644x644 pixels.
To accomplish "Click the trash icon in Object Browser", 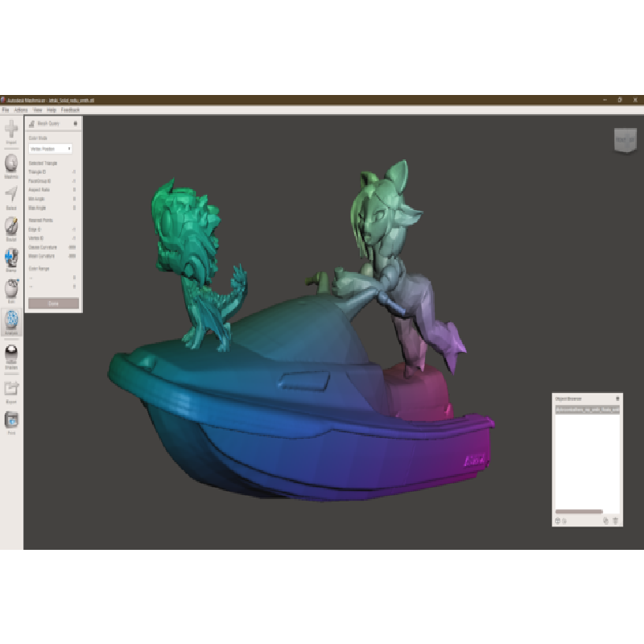I will point(615,521).
